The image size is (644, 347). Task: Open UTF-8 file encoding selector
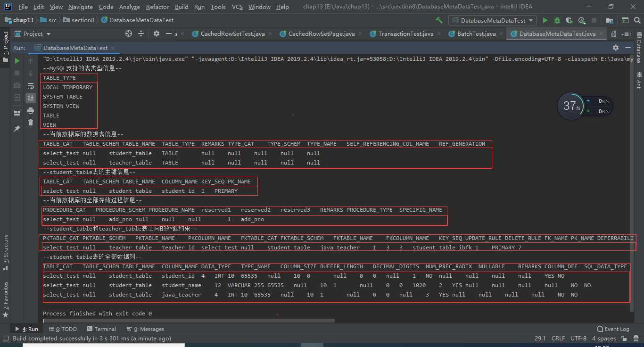[578, 338]
